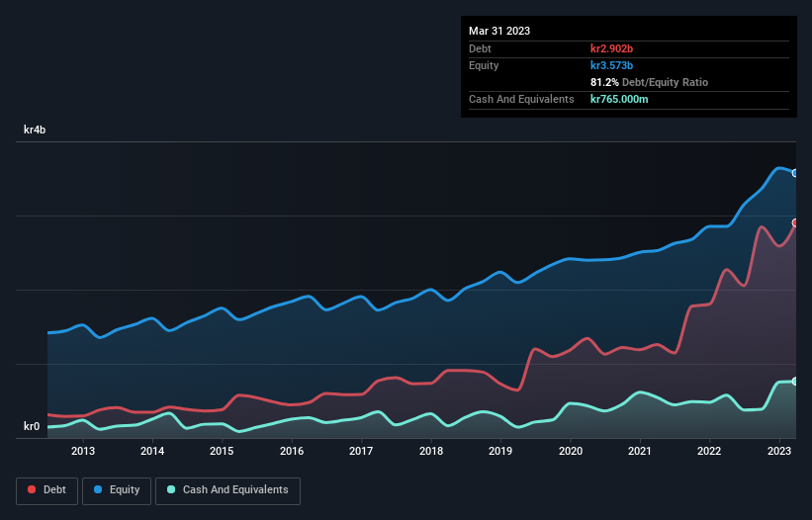Toggle the Cash And Equivalents legend button

227,490
